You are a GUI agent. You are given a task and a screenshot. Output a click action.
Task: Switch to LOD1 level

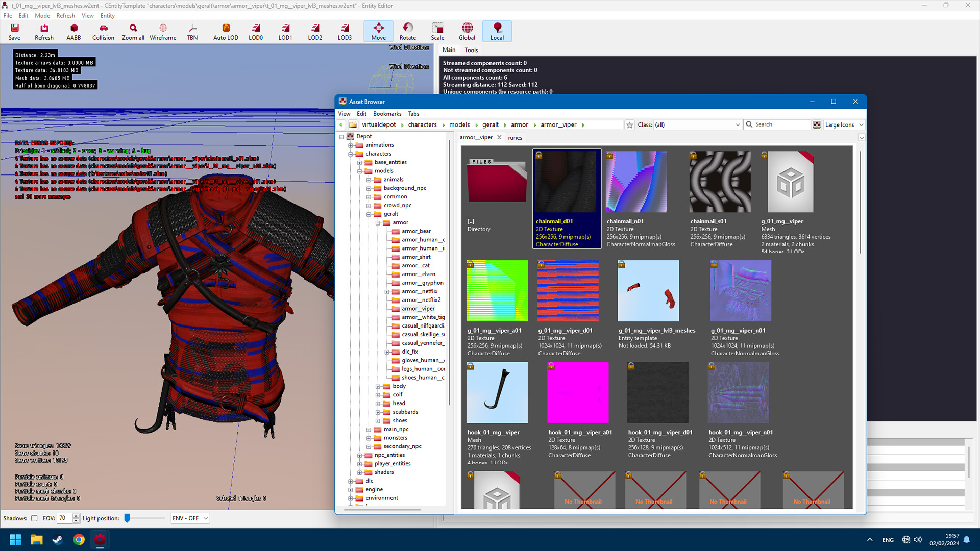[285, 32]
